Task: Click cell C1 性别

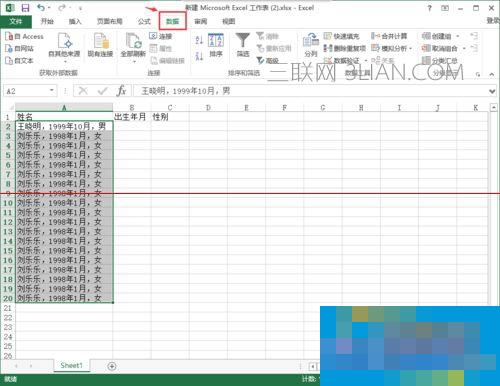Action: 170,117
